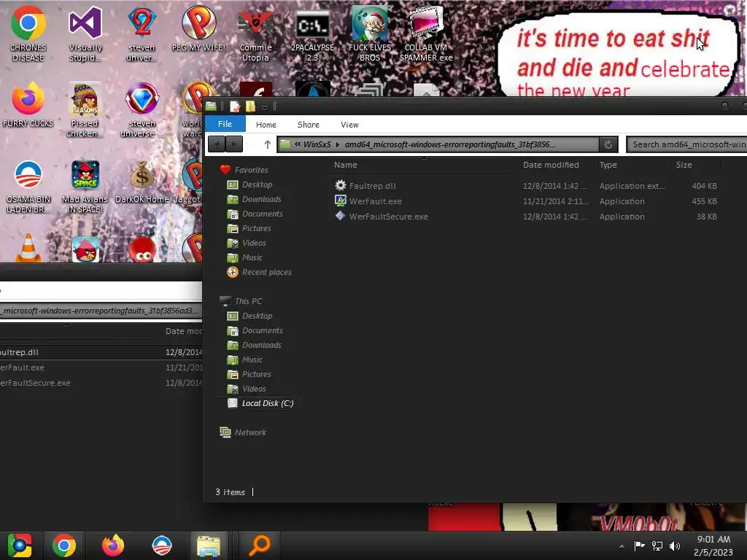
Task: Open the CHRONES DISEASE Chrome desktop icon
Action: click(28, 34)
